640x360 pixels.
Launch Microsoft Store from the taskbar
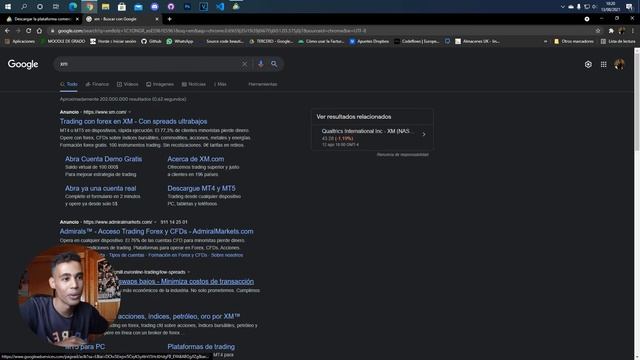(x=122, y=7)
